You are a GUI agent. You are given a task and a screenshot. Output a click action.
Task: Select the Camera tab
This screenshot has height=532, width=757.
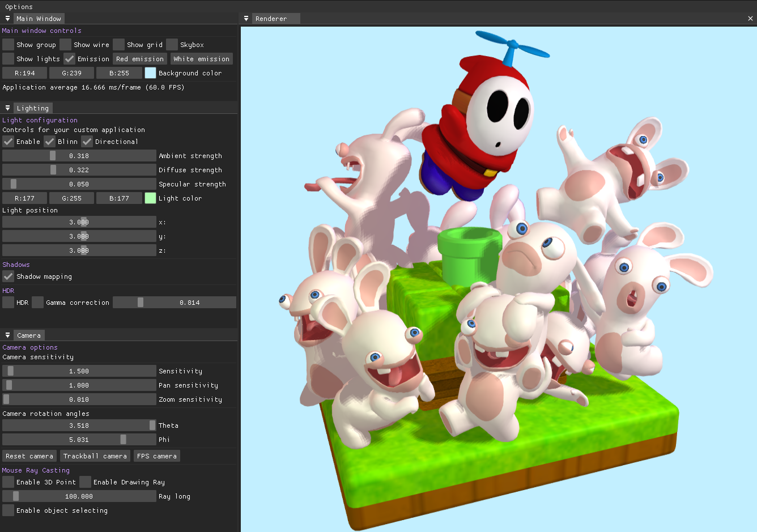(29, 335)
